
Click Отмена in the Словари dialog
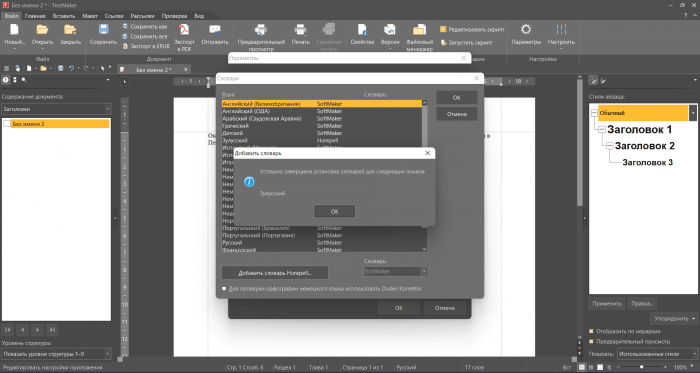(x=457, y=114)
